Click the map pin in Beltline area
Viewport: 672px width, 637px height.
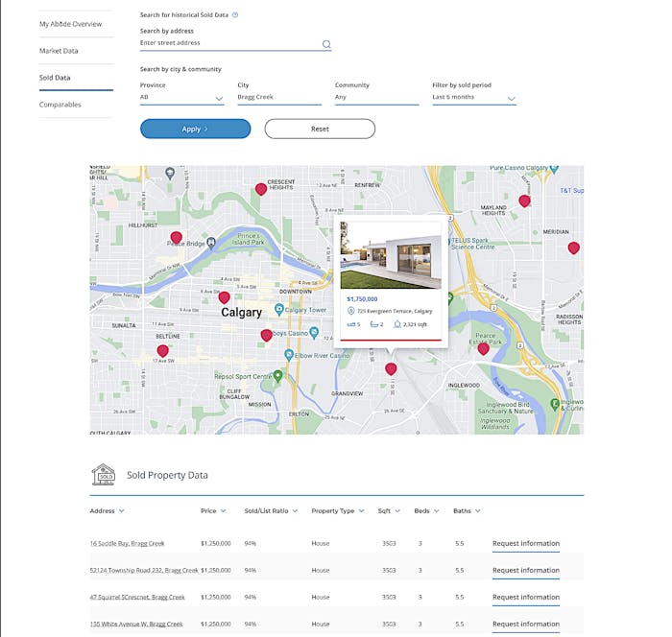pos(162,351)
